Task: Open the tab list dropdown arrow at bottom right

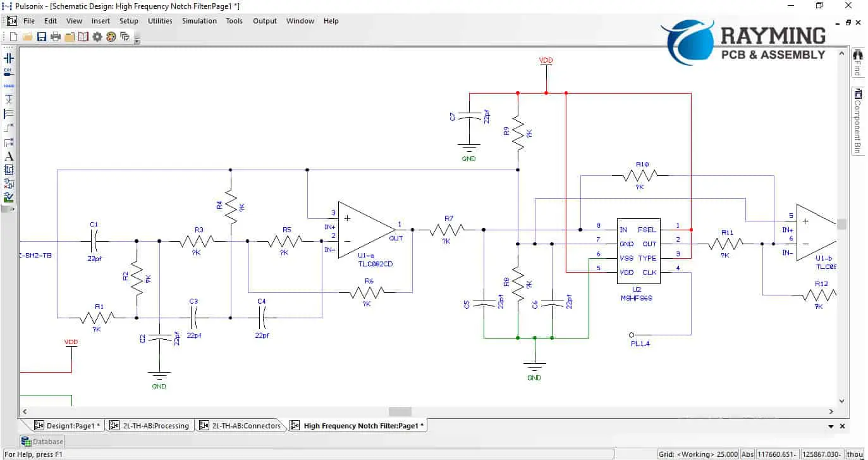Action: [x=831, y=426]
